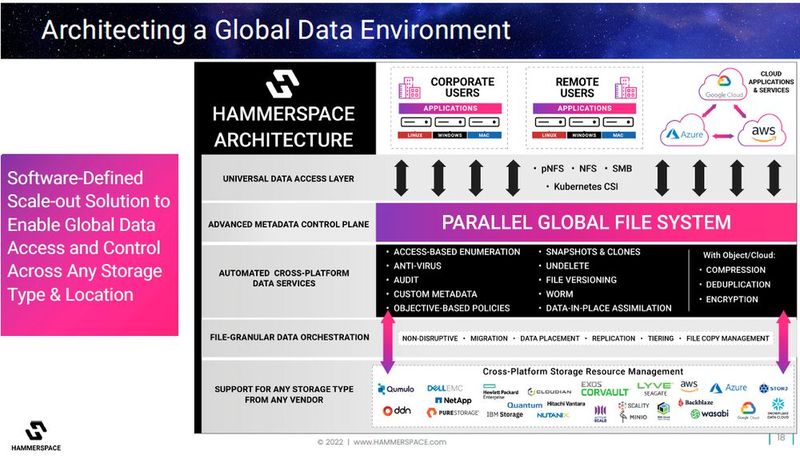Click the 'Automated Cross-Platform Data Services' label
The height and width of the screenshot is (459, 800).
click(x=284, y=278)
